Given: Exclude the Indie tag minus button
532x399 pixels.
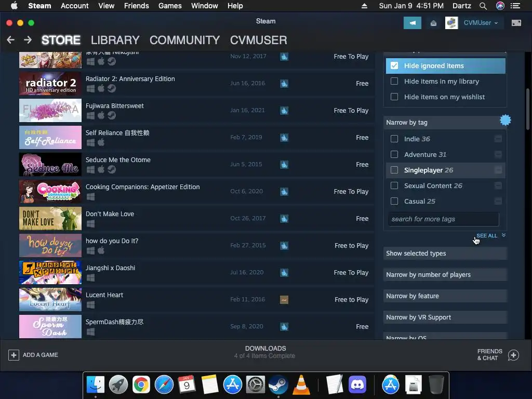Looking at the screenshot, I should click(498, 139).
